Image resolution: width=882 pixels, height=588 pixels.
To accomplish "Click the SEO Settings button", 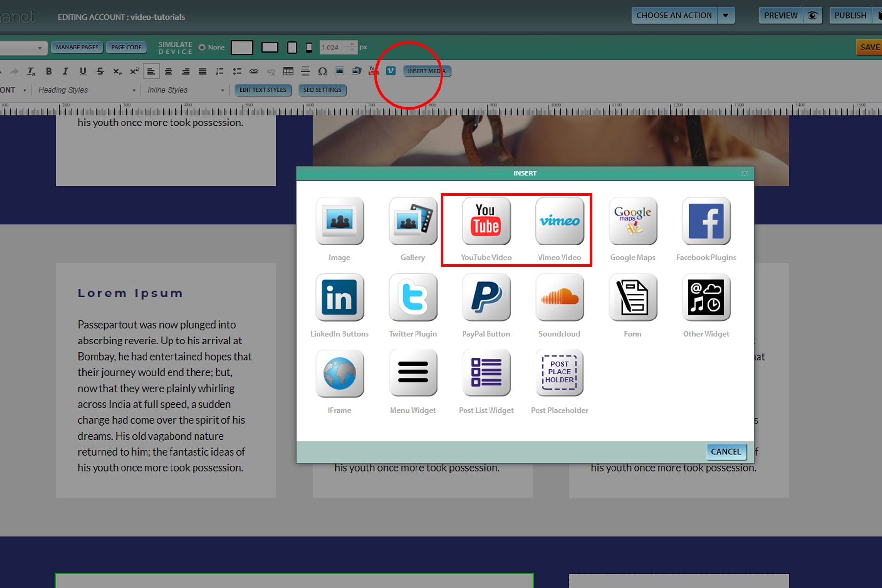I will click(x=322, y=90).
